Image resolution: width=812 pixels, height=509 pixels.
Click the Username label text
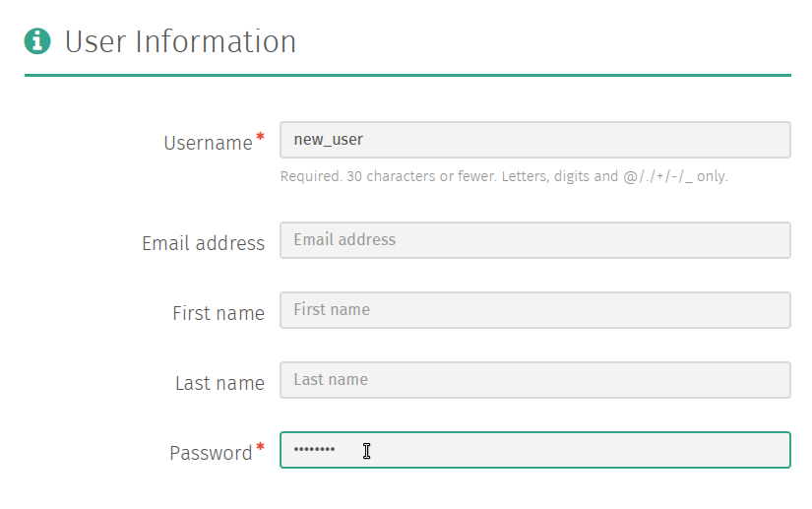point(209,143)
